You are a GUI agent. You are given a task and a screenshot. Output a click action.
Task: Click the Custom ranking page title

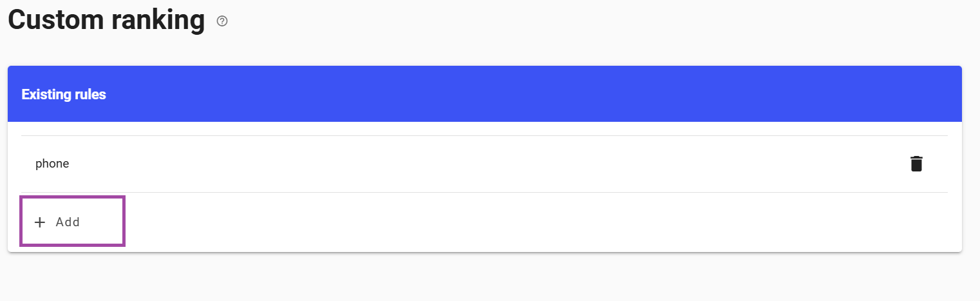pyautogui.click(x=106, y=20)
